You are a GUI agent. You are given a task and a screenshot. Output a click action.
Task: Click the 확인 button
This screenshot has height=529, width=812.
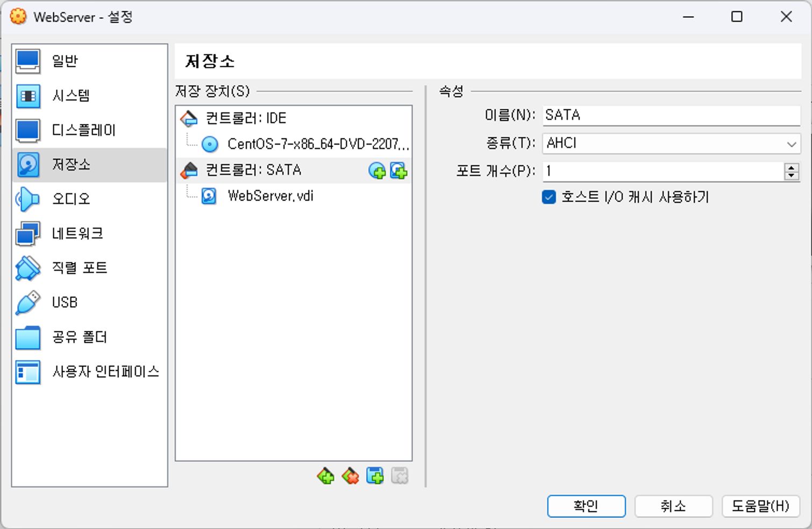click(586, 506)
